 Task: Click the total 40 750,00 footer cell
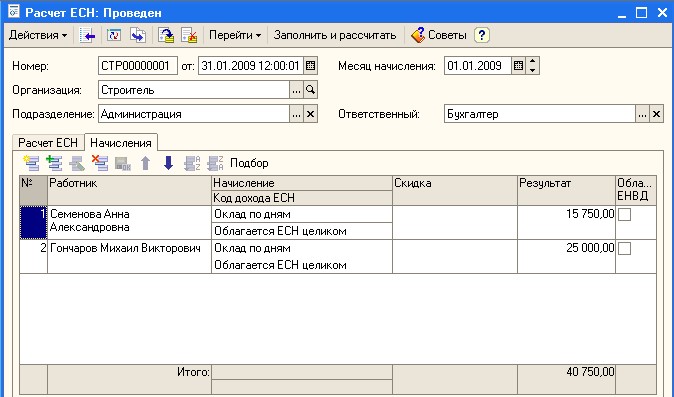coord(567,379)
